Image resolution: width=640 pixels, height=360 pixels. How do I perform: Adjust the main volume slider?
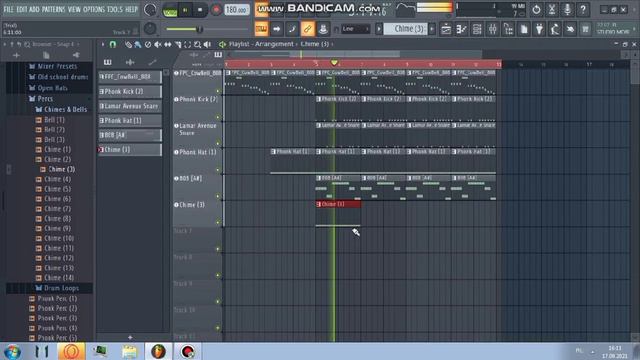tap(206, 29)
